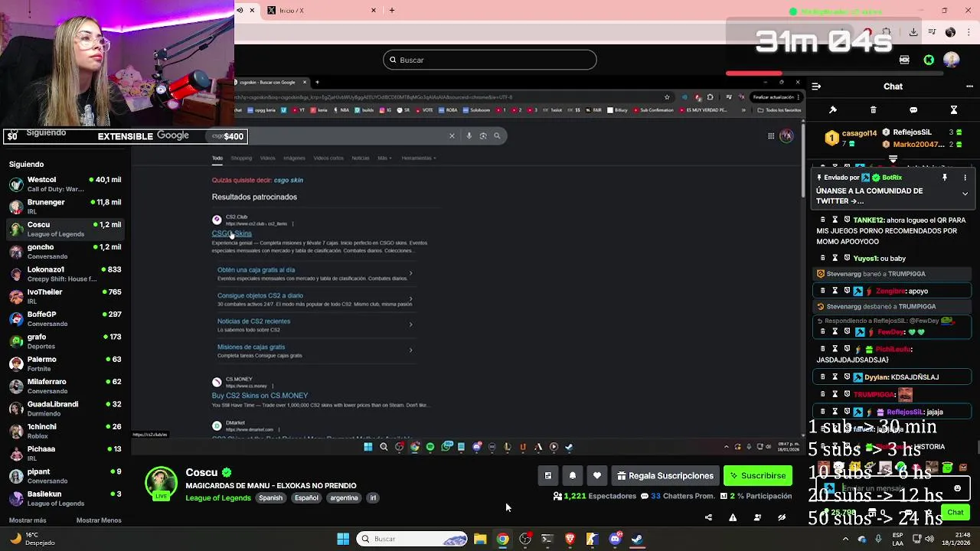Open Palermo channel in sidebar
The height and width of the screenshot is (551, 980).
click(x=65, y=364)
